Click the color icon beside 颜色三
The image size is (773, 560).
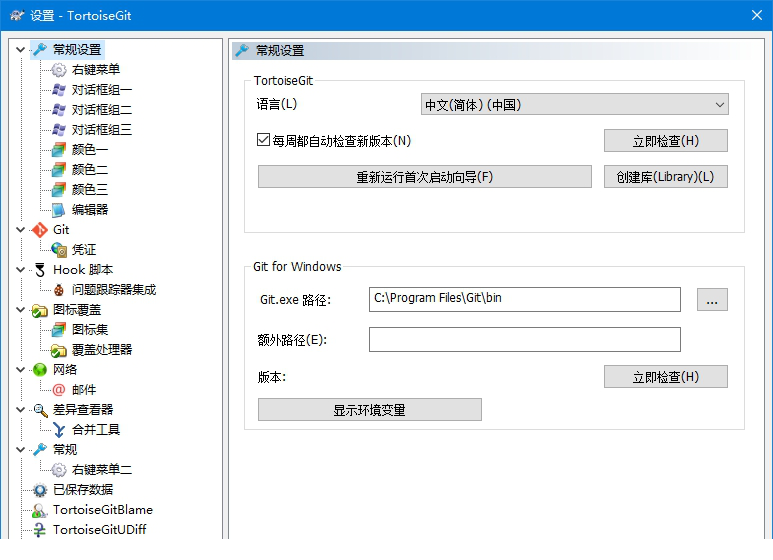point(59,189)
